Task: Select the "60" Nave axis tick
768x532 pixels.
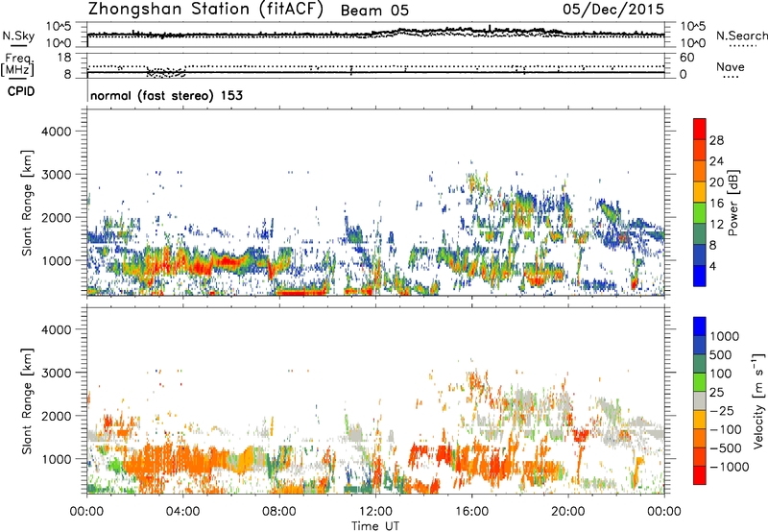Action: tap(686, 58)
